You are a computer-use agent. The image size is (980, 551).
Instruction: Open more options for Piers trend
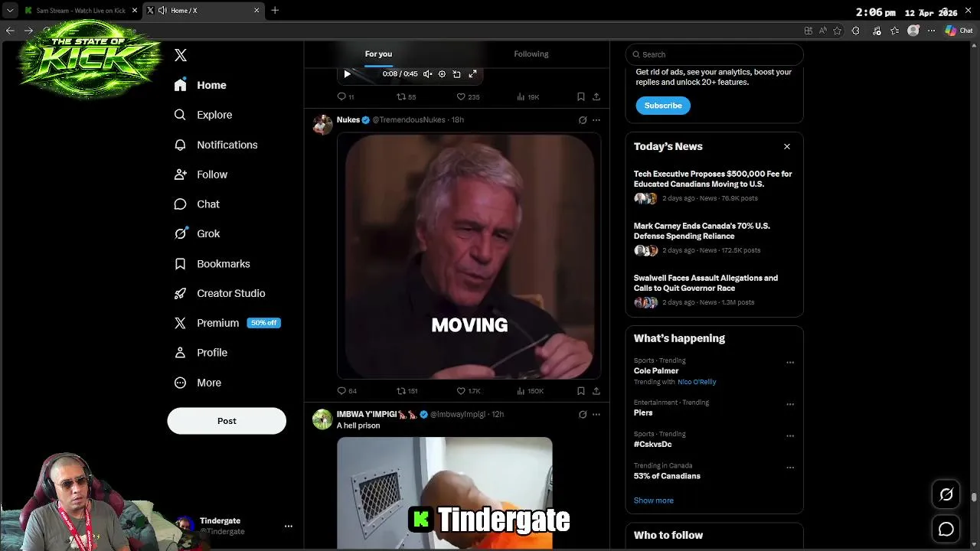pyautogui.click(x=790, y=404)
